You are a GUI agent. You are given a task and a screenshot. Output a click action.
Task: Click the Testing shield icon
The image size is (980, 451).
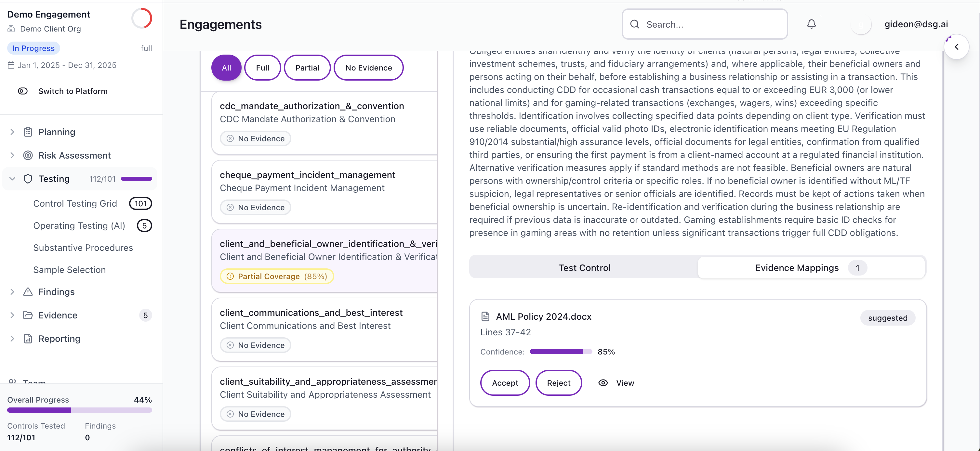28,179
